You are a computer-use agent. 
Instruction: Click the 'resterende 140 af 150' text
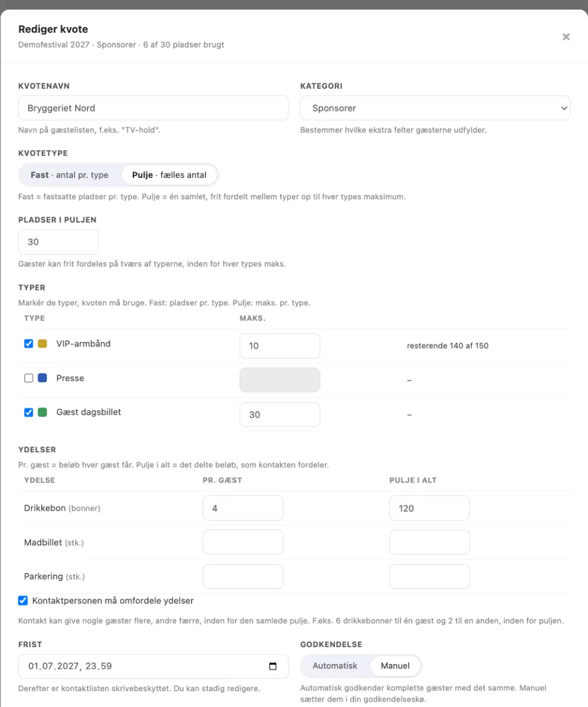448,346
